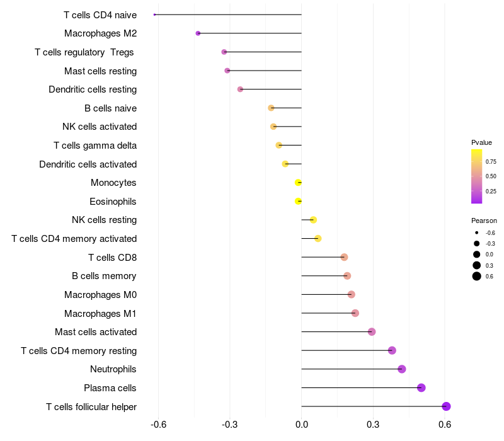Click the Macrophages M1 data point

coord(355,313)
